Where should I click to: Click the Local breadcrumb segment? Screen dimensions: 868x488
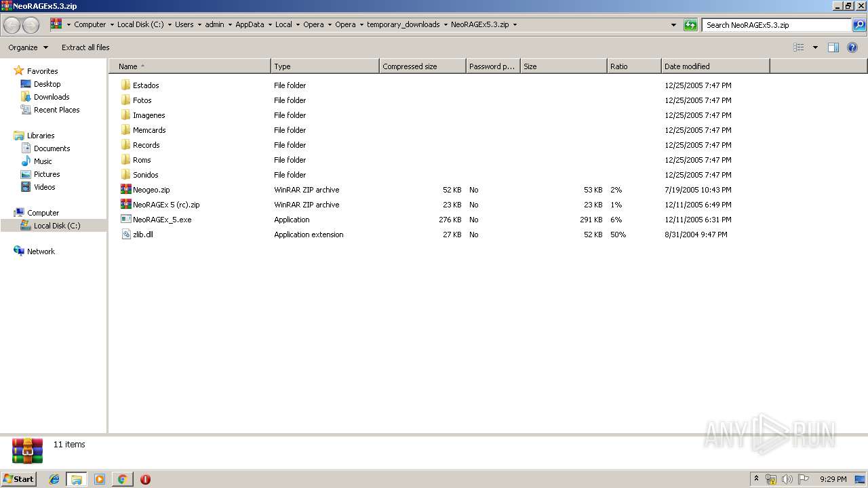coord(283,25)
